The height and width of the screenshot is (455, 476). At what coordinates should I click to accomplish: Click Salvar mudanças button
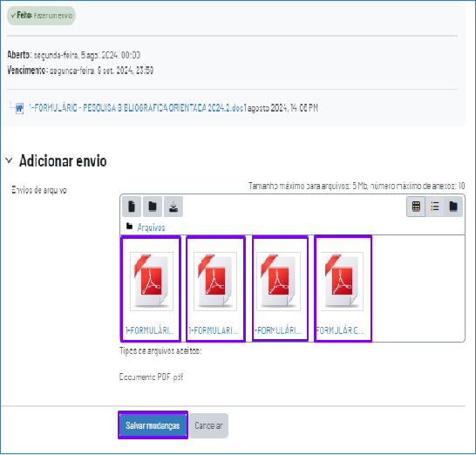tap(153, 425)
